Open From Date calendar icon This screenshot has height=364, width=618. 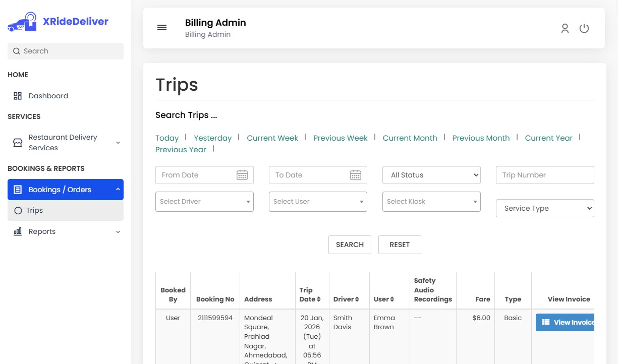pyautogui.click(x=242, y=175)
